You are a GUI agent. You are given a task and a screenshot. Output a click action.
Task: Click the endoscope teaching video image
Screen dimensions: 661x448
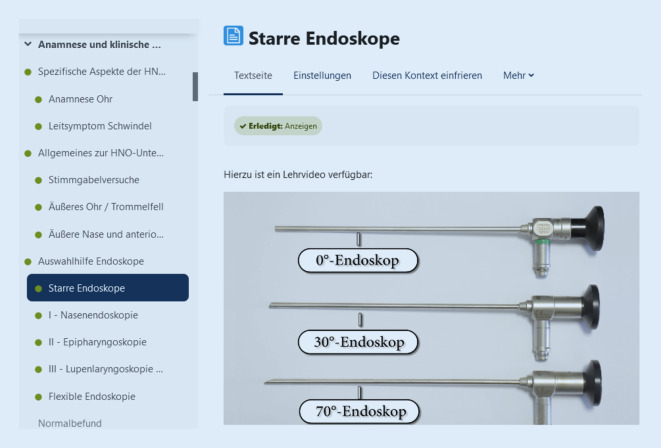[x=431, y=308]
